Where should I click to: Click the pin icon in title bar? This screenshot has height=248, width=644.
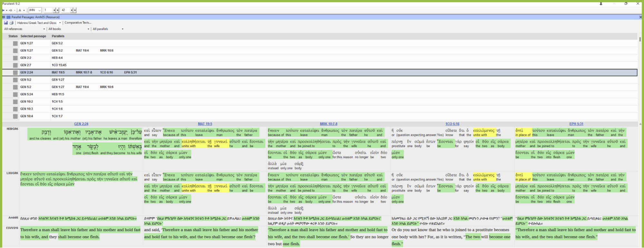[x=601, y=4]
